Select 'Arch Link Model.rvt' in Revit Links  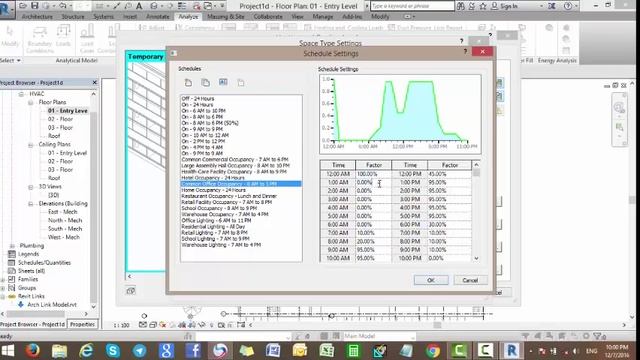tap(52, 305)
